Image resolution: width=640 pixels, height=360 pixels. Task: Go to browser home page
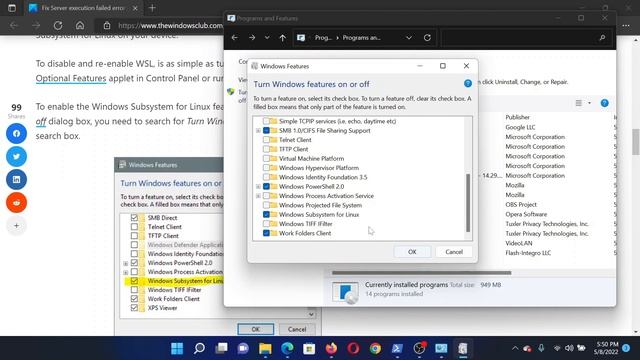80,25
